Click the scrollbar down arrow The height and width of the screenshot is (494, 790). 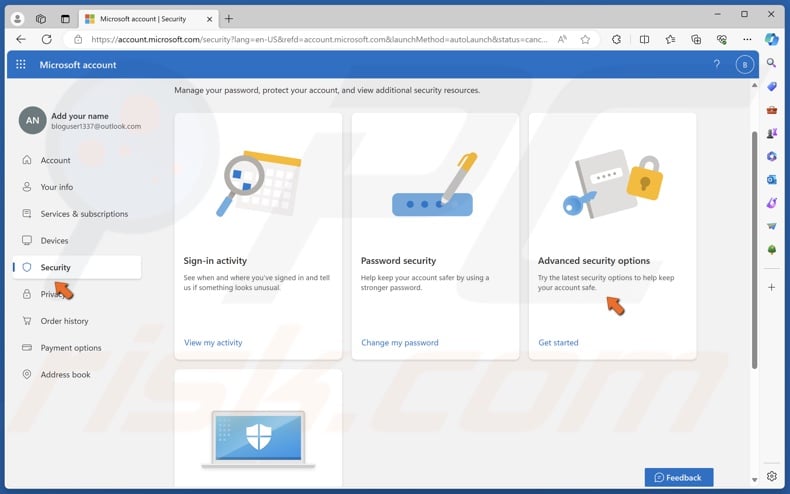(754, 480)
